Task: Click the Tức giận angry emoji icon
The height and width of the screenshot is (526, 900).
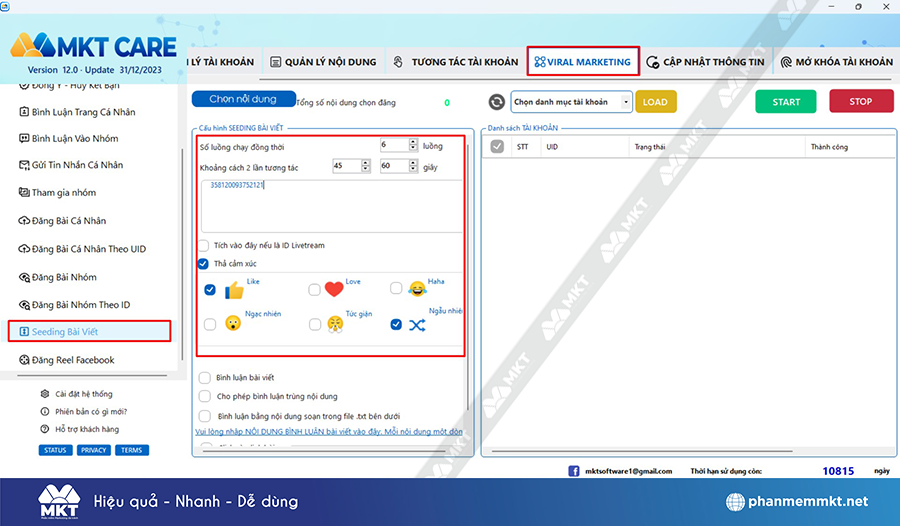Action: tap(335, 324)
